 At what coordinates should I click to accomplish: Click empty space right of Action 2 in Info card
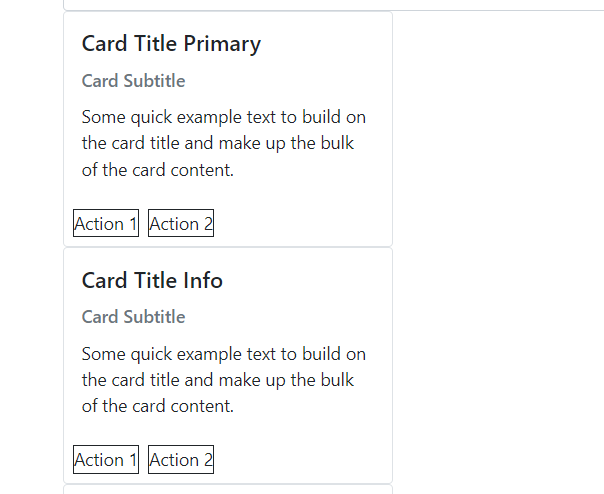[300, 460]
